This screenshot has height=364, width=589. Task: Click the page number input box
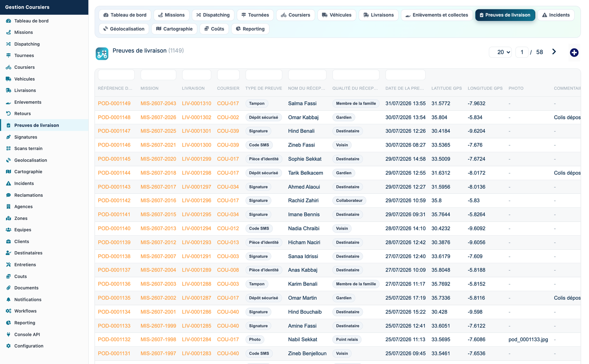pyautogui.click(x=522, y=52)
